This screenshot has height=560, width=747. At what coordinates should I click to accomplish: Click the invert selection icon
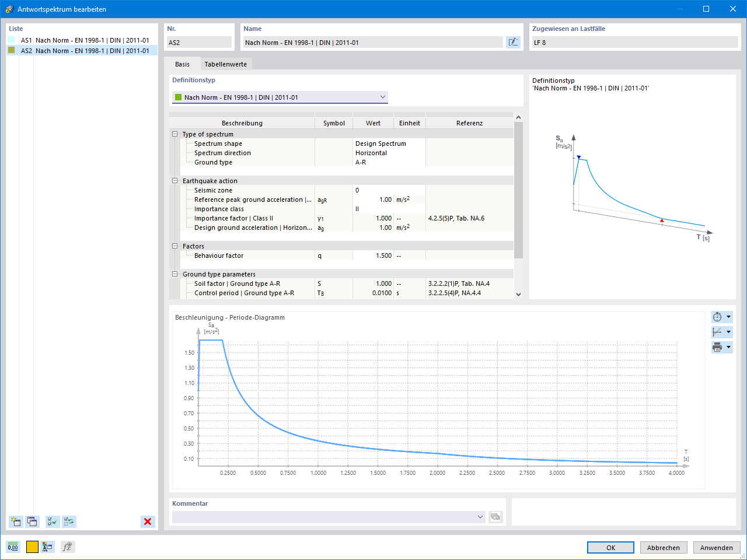69,521
